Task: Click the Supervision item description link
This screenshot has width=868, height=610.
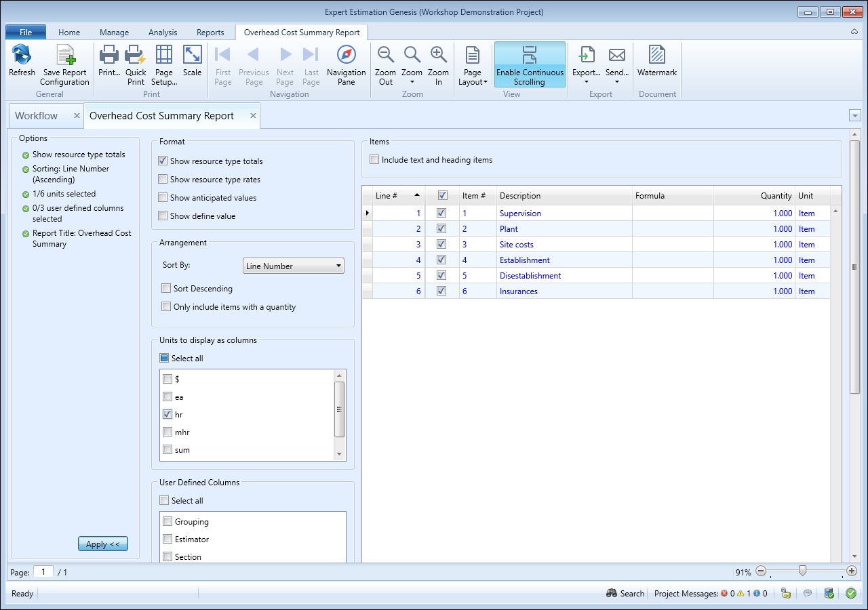Action: 520,213
